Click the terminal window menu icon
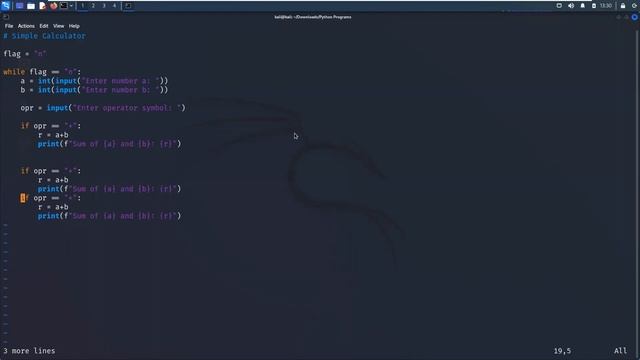 6,17
